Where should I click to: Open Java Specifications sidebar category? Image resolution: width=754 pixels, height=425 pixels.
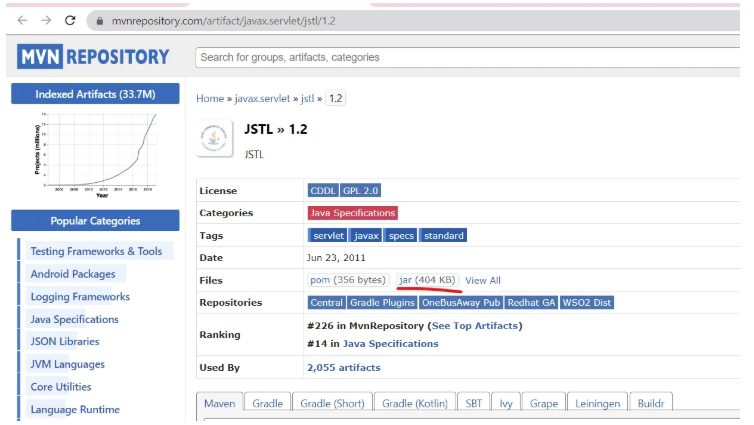tap(75, 319)
